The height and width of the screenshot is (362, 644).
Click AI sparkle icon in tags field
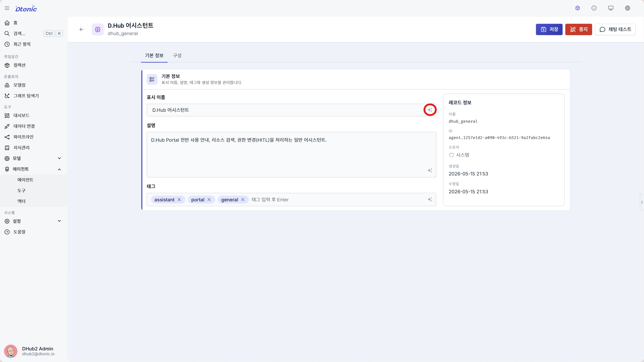coord(430,199)
